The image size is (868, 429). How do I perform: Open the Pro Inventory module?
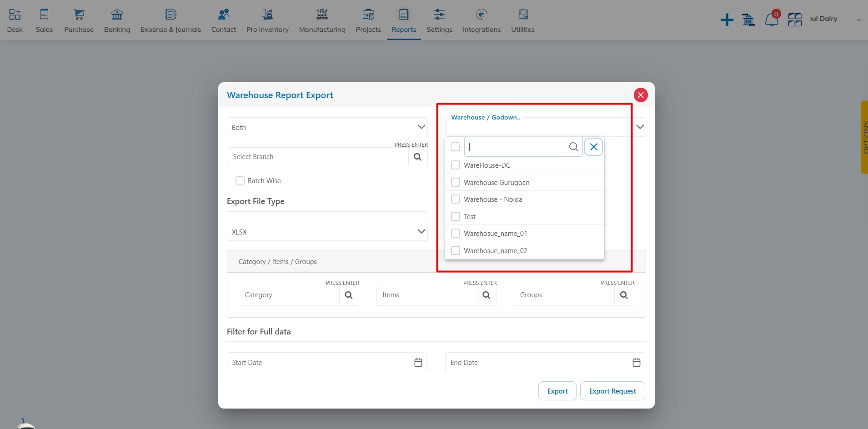pyautogui.click(x=267, y=20)
